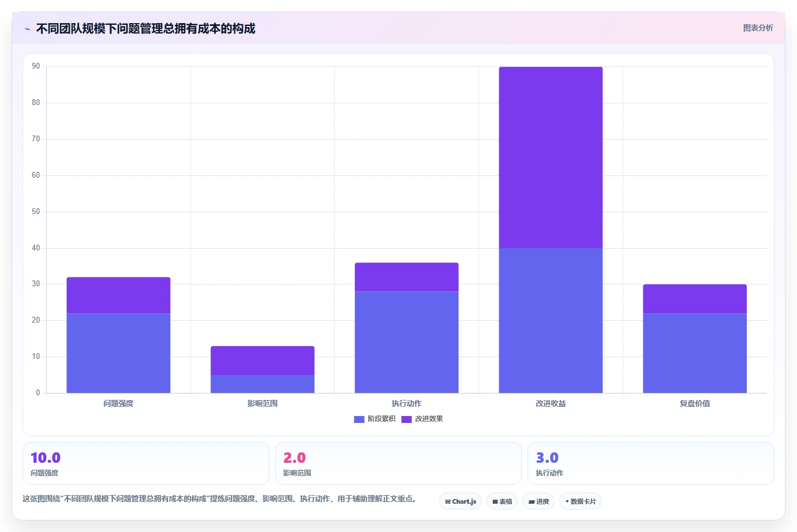Click the blue segment of 问题强度 bar
This screenshot has height=532, width=797.
click(118, 353)
